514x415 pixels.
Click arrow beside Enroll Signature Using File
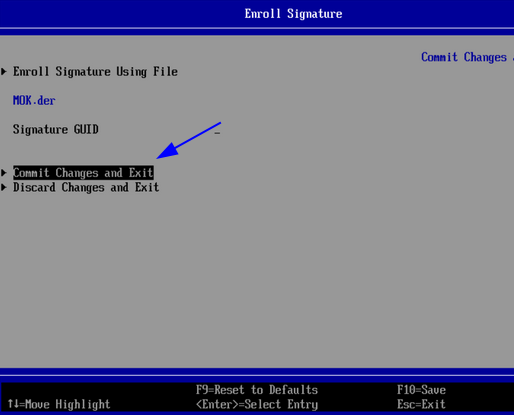4,71
